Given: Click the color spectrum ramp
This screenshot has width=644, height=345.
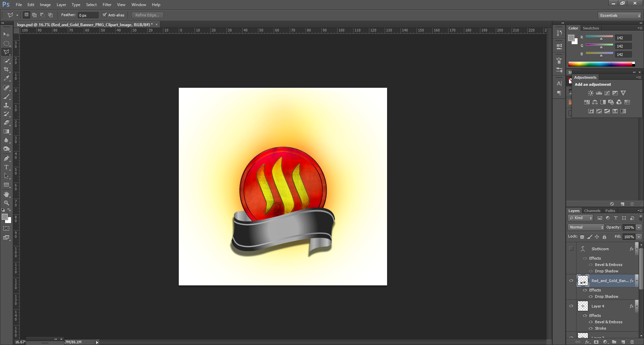Looking at the screenshot, I should 600,64.
